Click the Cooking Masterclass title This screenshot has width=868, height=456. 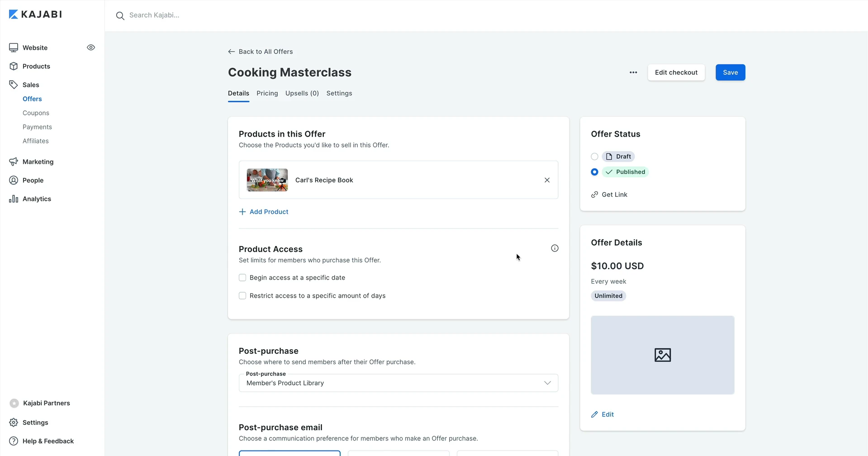289,72
